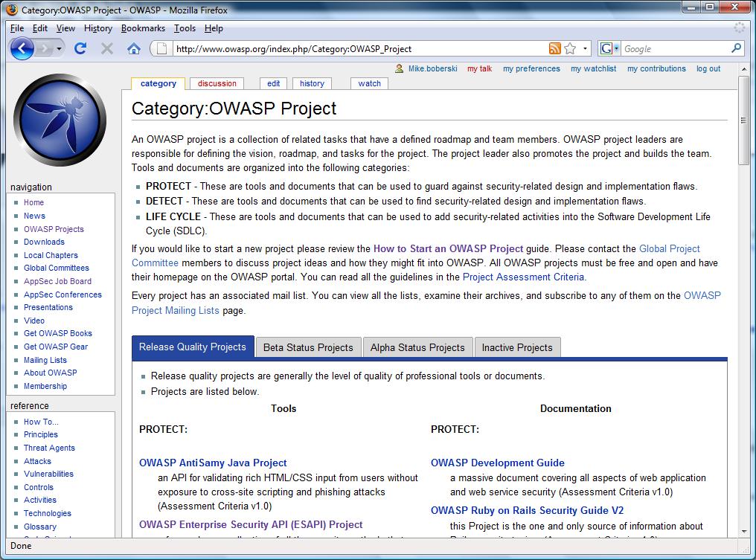Click the search magnifier icon
This screenshot has height=560, width=756.
[x=736, y=48]
